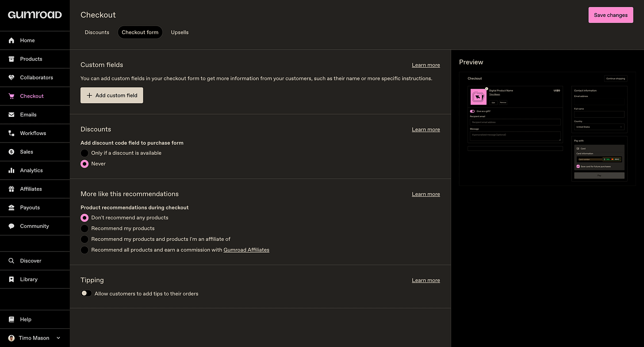This screenshot has height=347, width=644.
Task: Open Learn more for recommendations section
Action: click(426, 194)
